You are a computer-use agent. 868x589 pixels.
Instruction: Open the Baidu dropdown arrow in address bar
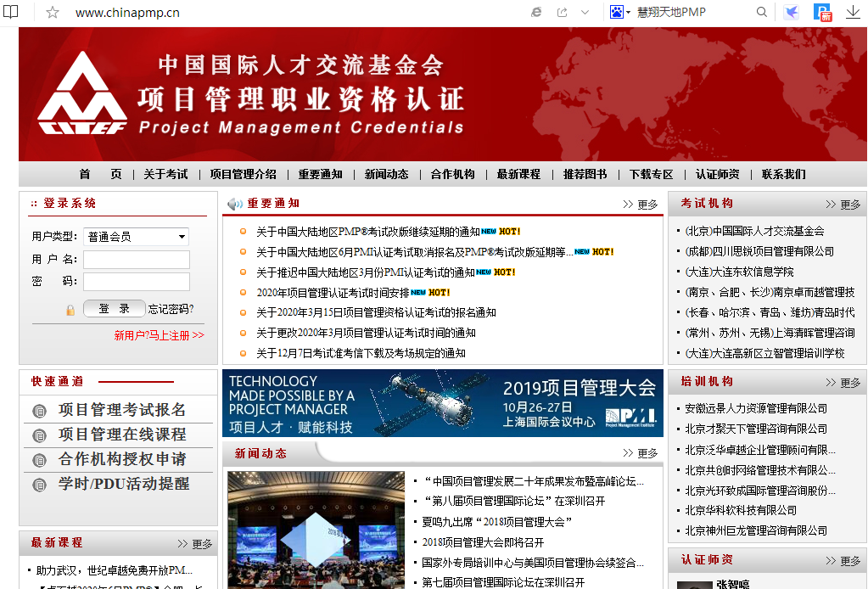coord(626,12)
